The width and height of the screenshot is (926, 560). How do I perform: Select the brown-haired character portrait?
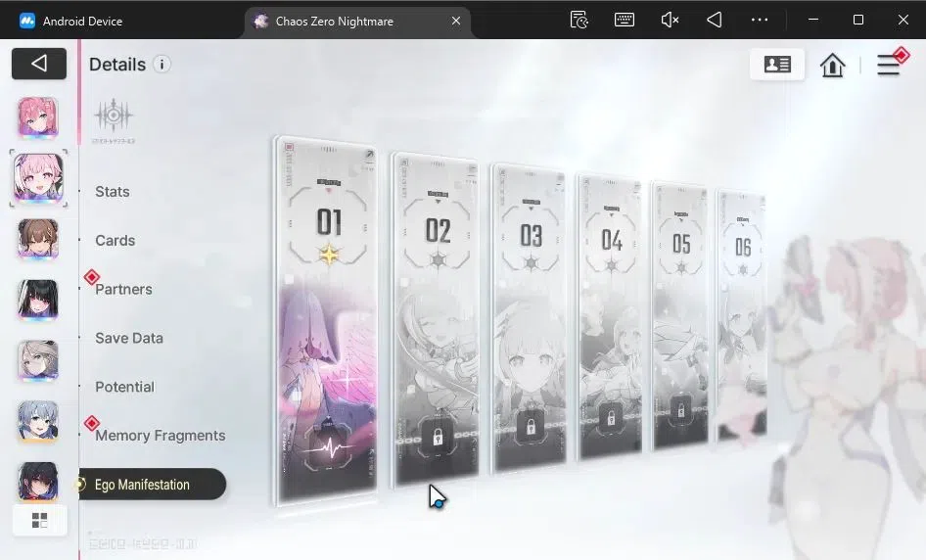pos(38,239)
